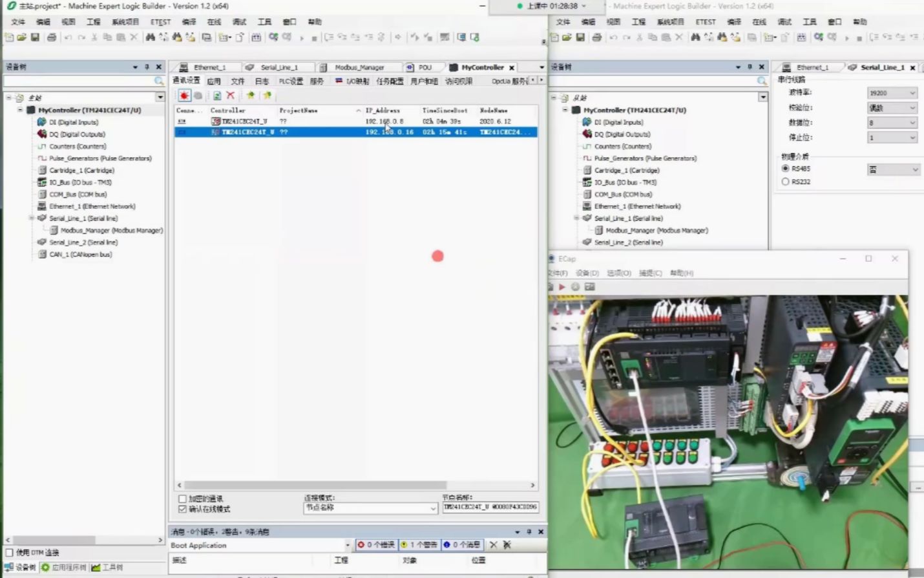Switch to 任务配置 sub-tab
The width and height of the screenshot is (924, 578).
point(390,81)
